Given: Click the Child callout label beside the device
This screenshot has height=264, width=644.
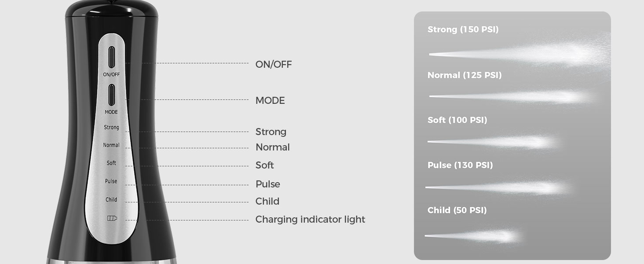Looking at the screenshot, I should click(x=267, y=201).
